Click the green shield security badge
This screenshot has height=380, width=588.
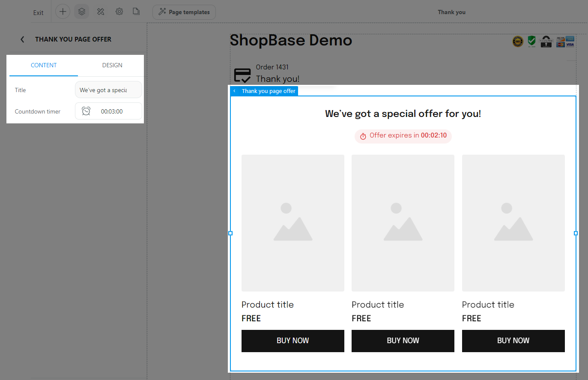click(531, 41)
